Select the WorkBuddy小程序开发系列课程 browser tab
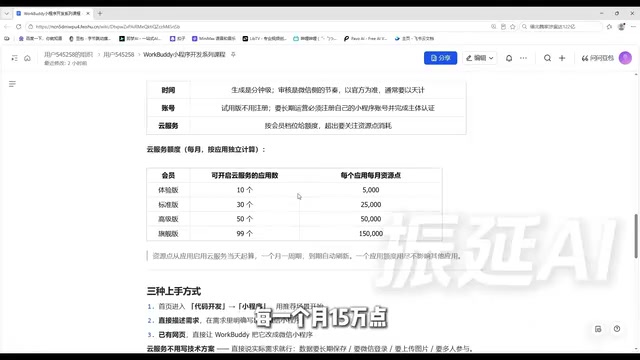This screenshot has width=640, height=360. (x=52, y=13)
